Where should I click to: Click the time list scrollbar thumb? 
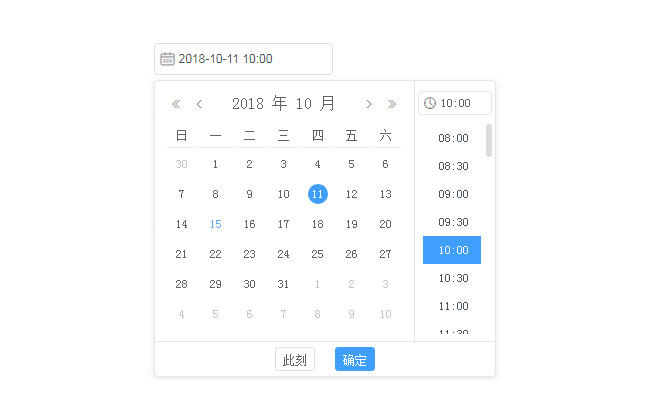489,141
